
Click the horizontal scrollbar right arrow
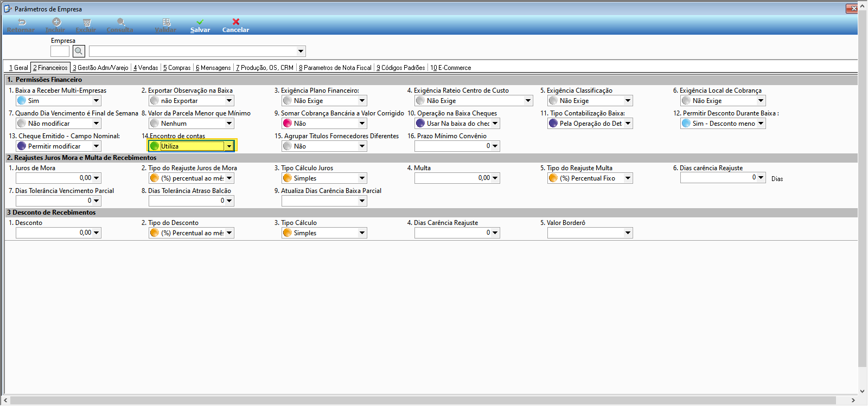click(x=853, y=401)
